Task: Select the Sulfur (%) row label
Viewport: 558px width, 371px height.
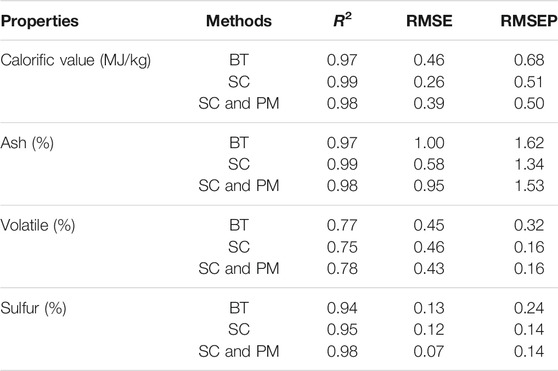Action: pyautogui.click(x=33, y=308)
